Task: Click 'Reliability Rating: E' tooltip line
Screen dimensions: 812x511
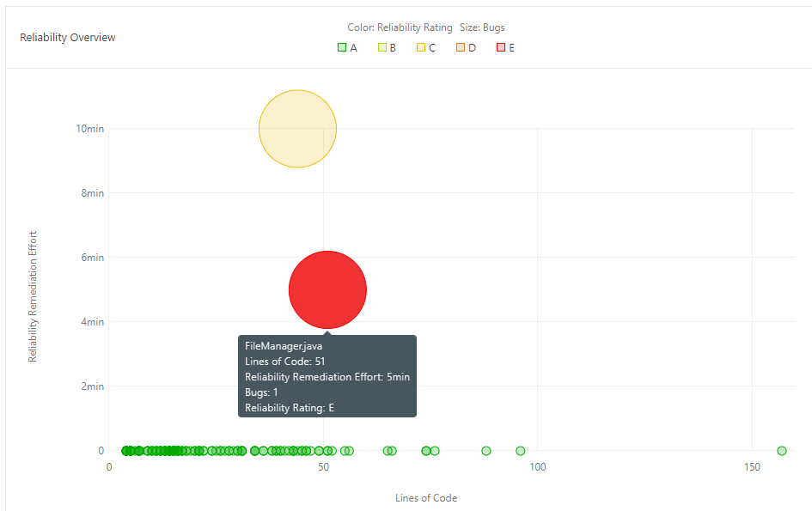Action: tap(290, 408)
